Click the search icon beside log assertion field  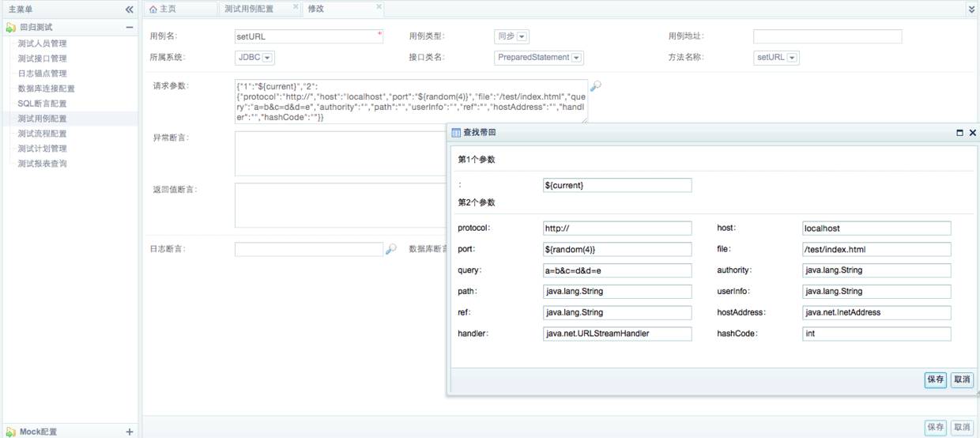coord(390,249)
